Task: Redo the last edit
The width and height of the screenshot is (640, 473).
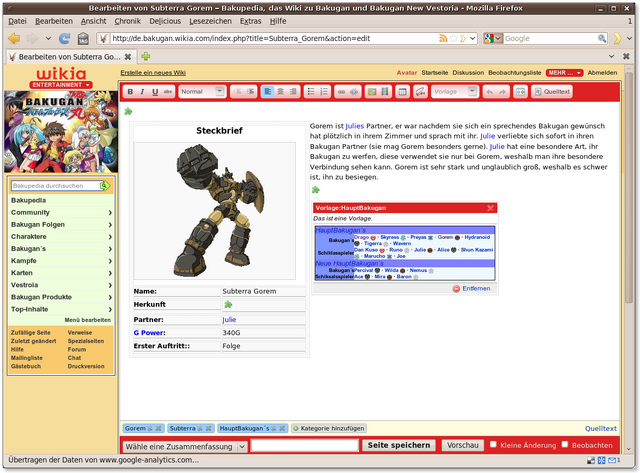Action: [x=502, y=92]
